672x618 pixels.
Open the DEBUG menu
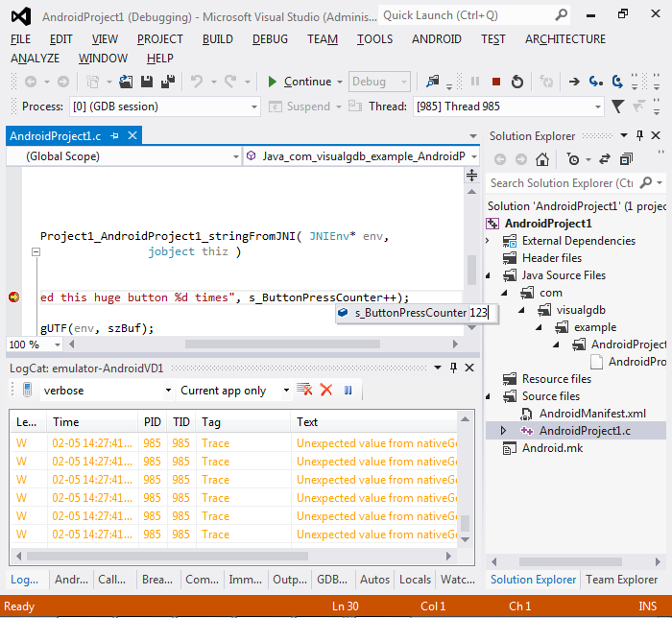[270, 39]
